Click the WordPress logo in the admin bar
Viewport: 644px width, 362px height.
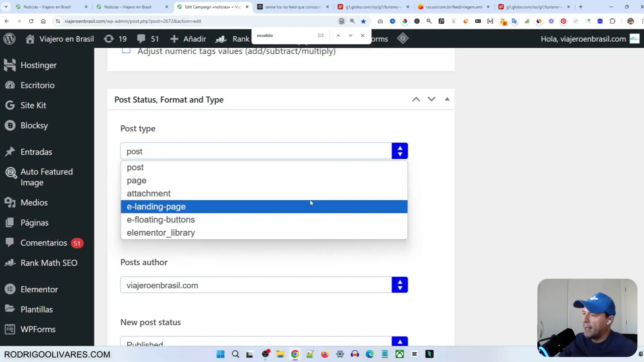(x=9, y=39)
